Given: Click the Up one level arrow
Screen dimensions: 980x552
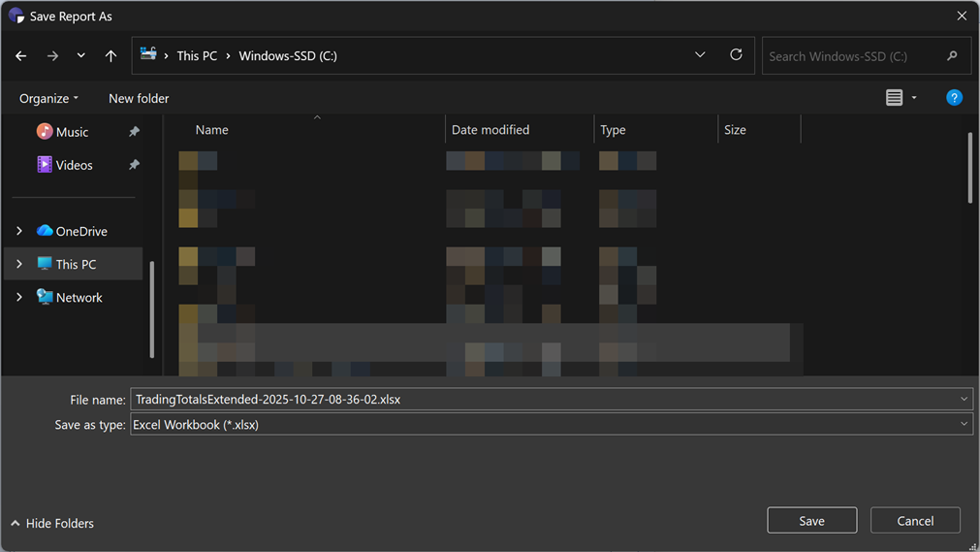Looking at the screenshot, I should pyautogui.click(x=111, y=56).
